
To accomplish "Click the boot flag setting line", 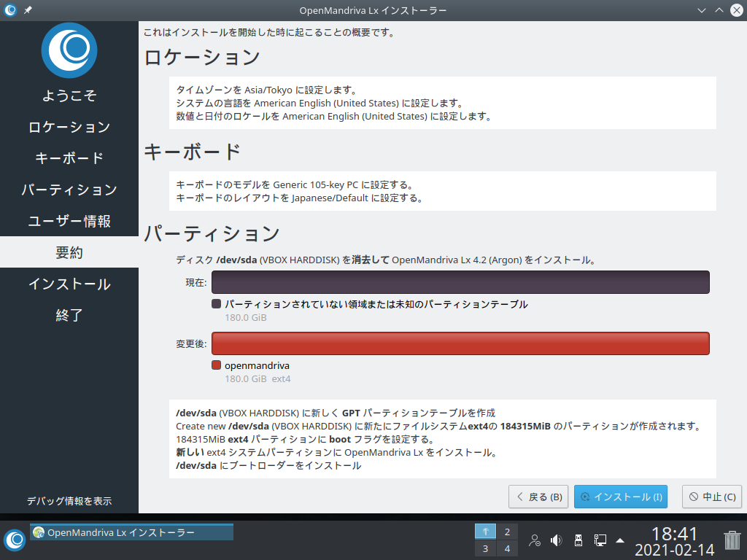I will pyautogui.click(x=305, y=439).
